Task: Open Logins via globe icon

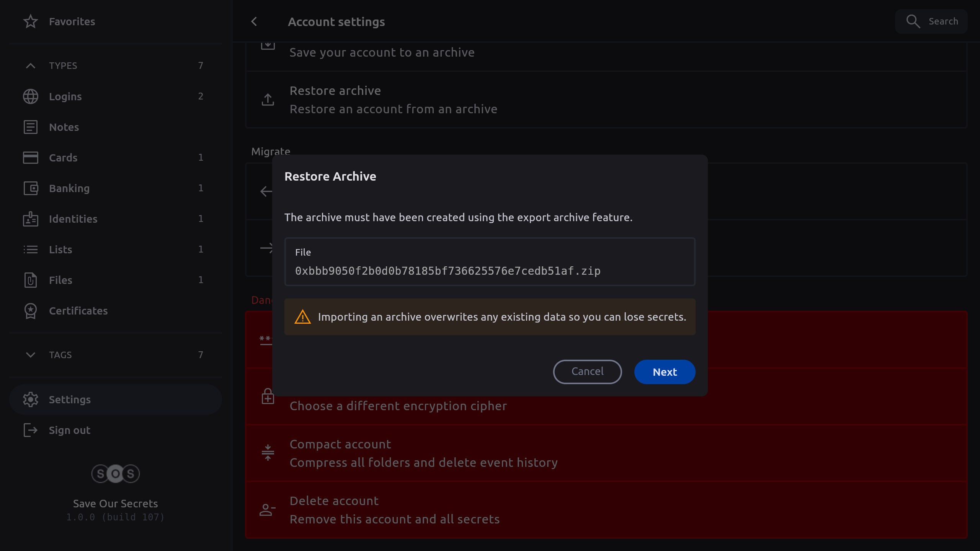Action: point(31,96)
